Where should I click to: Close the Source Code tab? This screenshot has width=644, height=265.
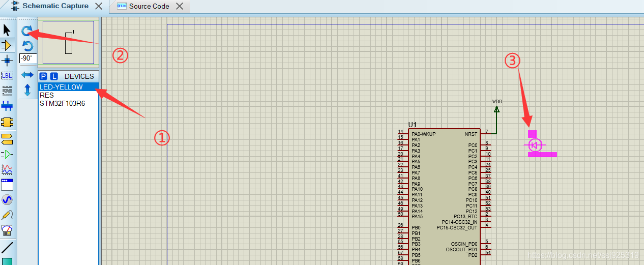(x=179, y=7)
